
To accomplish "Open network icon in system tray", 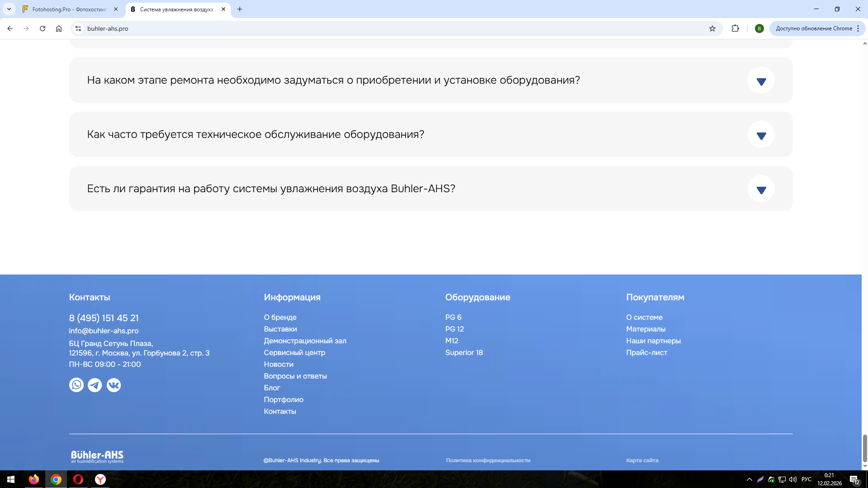I will (782, 479).
